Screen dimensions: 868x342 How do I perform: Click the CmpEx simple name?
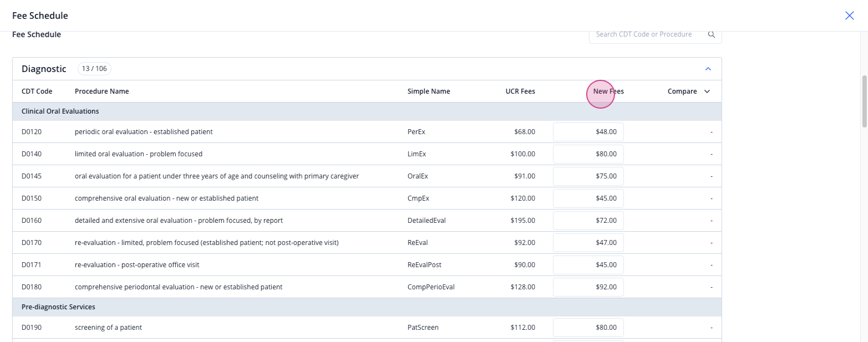coord(418,198)
